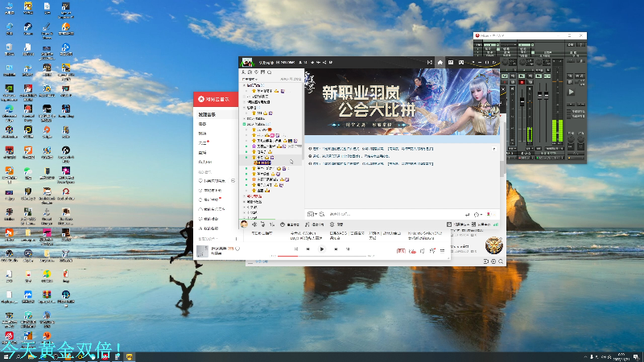This screenshot has height=362, width=644.
Task: Tick the lower checkbox below the mixer play button
Action: click(569, 116)
